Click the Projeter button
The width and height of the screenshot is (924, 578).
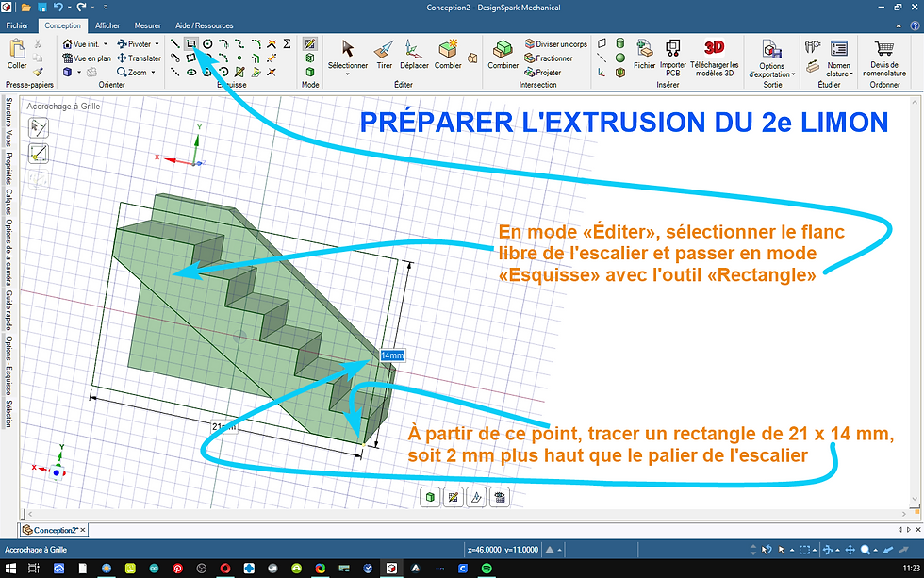pos(543,73)
